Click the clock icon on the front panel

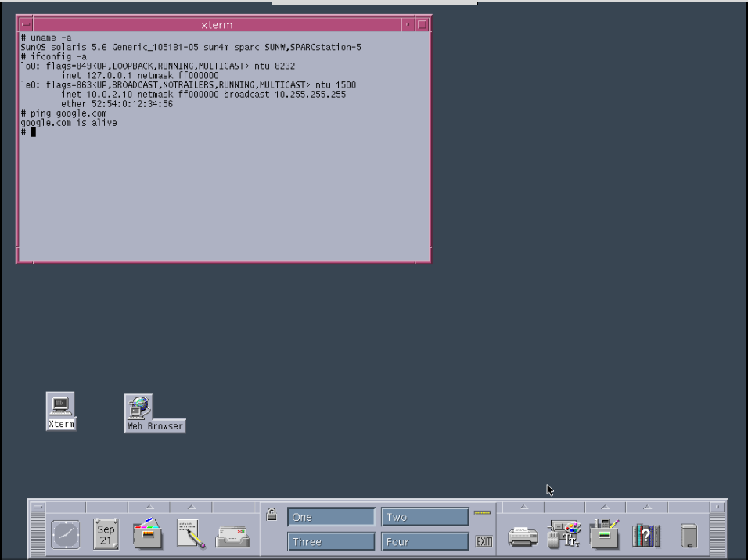tap(66, 534)
